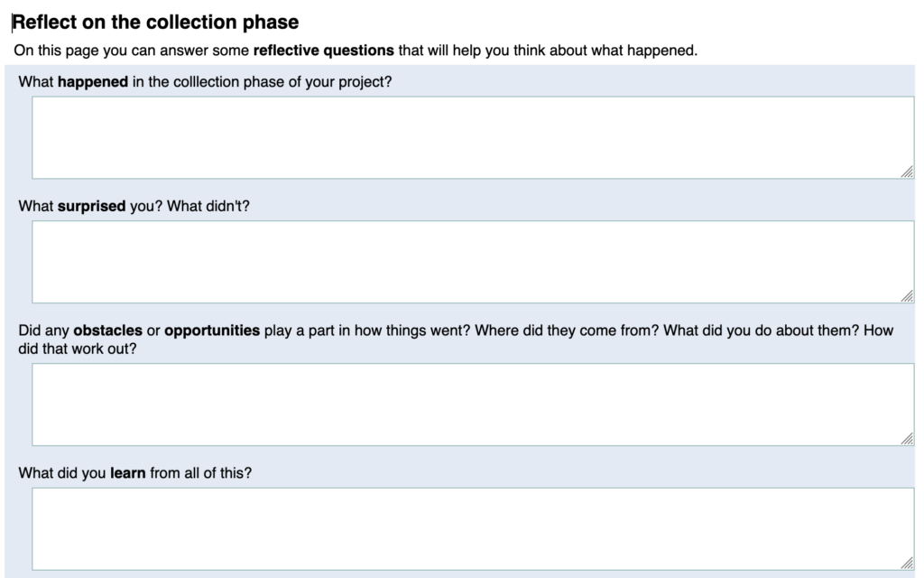Click the 'from all of this?' label text

(200, 473)
